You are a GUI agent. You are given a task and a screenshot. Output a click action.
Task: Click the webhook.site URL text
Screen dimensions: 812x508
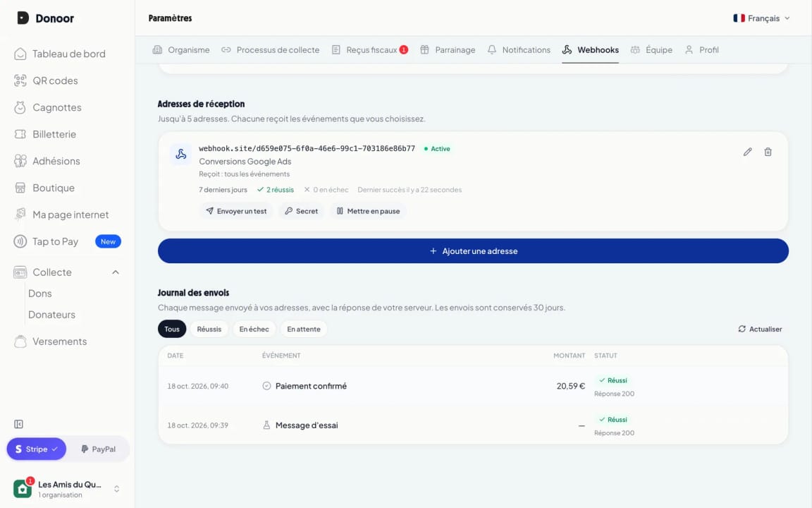307,148
